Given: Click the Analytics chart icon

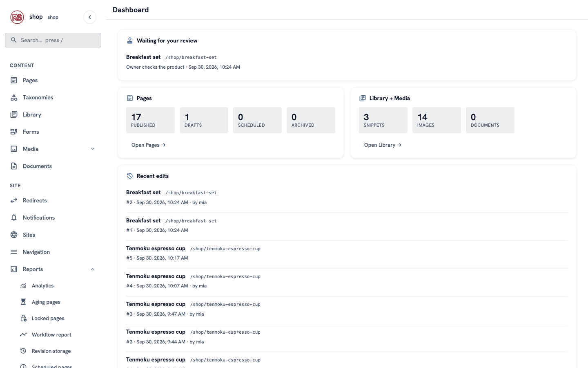Looking at the screenshot, I should 23,286.
